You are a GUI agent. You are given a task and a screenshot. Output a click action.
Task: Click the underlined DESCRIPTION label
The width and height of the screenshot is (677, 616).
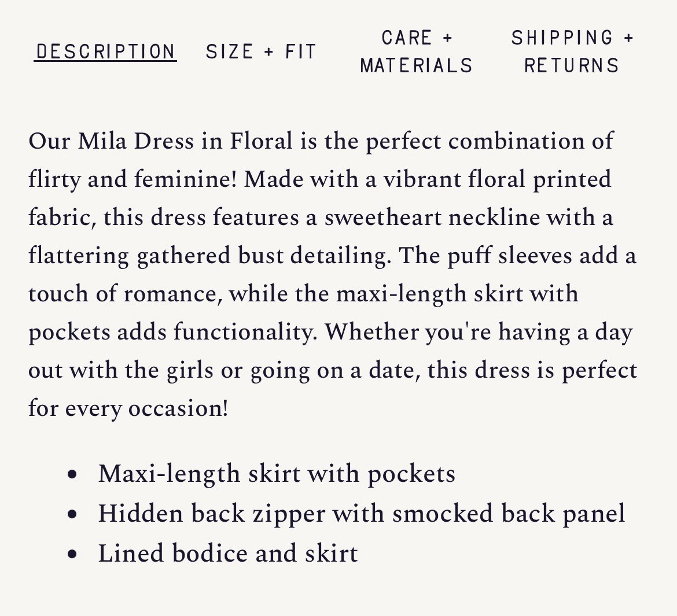[106, 51]
